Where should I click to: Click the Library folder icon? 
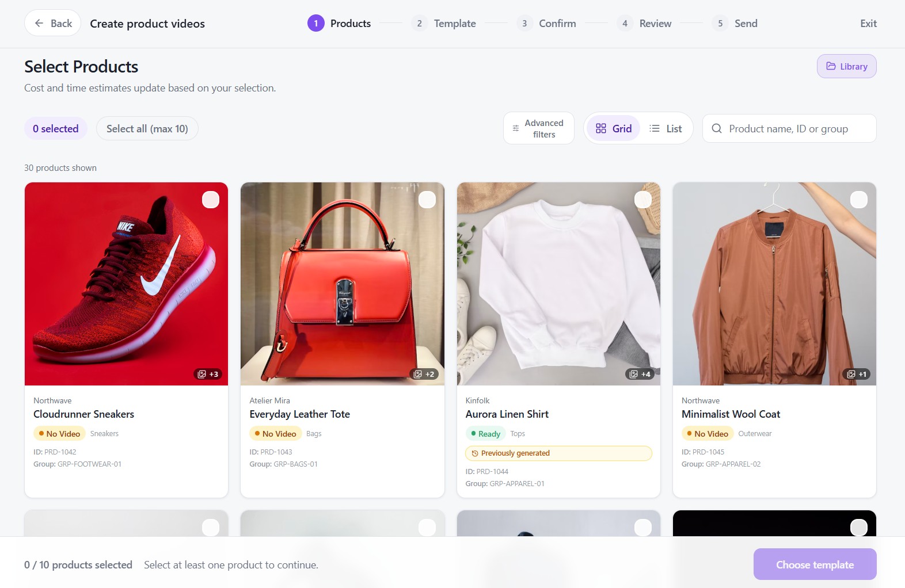pos(831,66)
